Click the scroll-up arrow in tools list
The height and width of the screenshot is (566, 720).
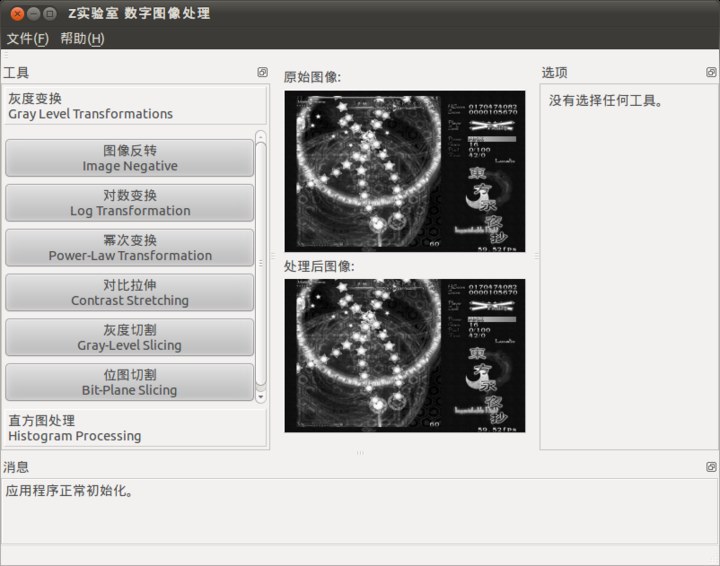click(261, 136)
